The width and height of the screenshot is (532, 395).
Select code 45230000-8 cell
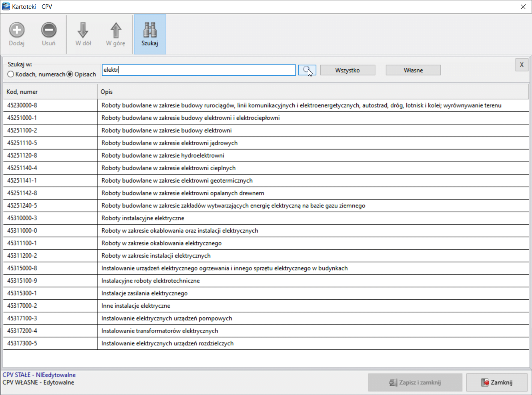pyautogui.click(x=50, y=105)
